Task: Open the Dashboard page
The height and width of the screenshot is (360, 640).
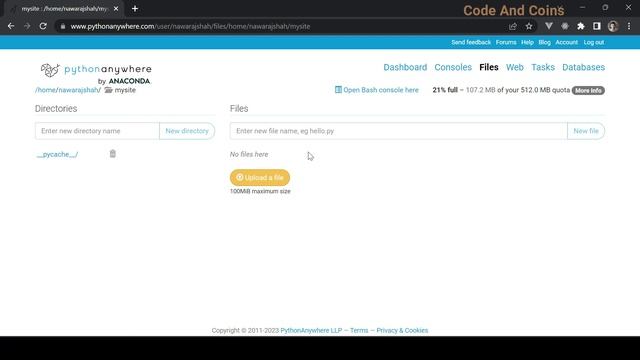Action: pos(405,67)
